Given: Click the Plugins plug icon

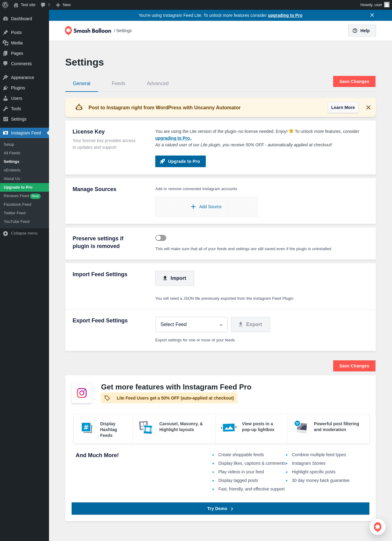Looking at the screenshot, I should coord(6,88).
